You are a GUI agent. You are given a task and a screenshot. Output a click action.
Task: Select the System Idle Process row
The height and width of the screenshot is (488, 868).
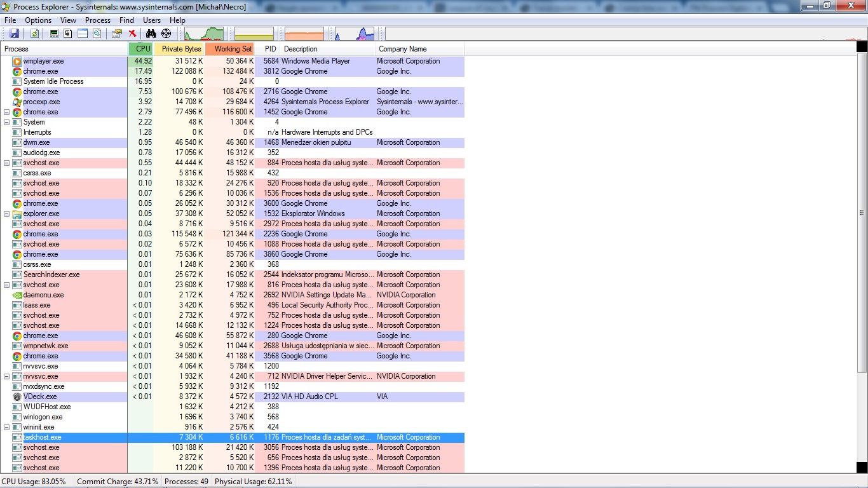coord(233,81)
